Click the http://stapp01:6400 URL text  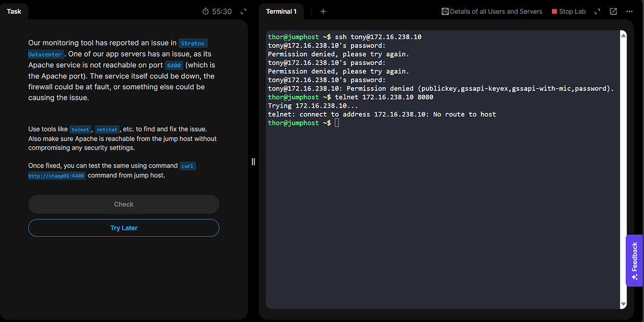tap(57, 176)
